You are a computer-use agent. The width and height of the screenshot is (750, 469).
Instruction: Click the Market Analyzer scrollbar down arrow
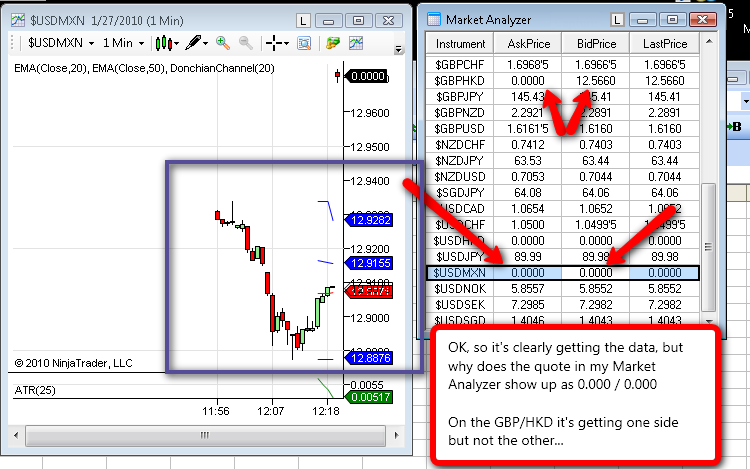709,321
